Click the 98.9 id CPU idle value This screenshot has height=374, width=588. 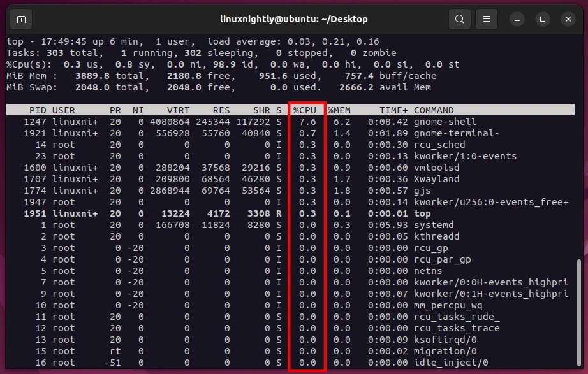pyautogui.click(x=224, y=64)
